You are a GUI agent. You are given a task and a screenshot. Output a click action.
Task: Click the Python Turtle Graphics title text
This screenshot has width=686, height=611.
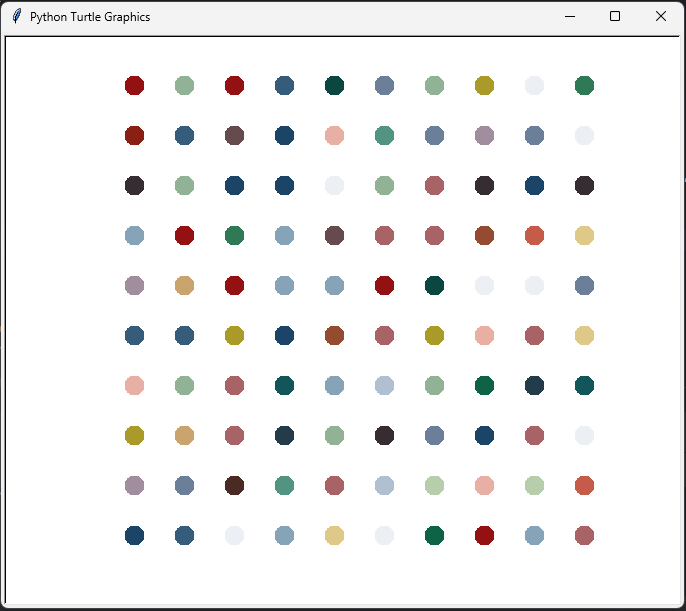click(x=90, y=17)
